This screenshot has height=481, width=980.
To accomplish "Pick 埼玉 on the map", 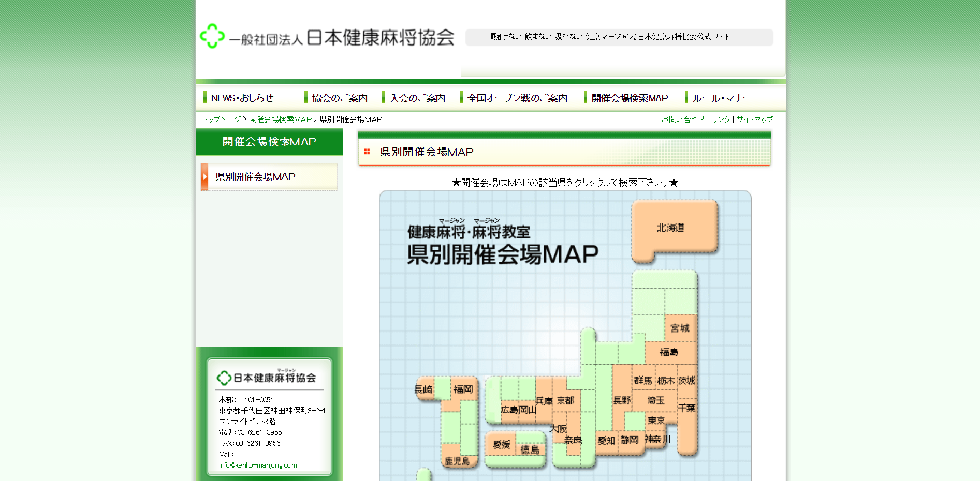I will point(655,400).
